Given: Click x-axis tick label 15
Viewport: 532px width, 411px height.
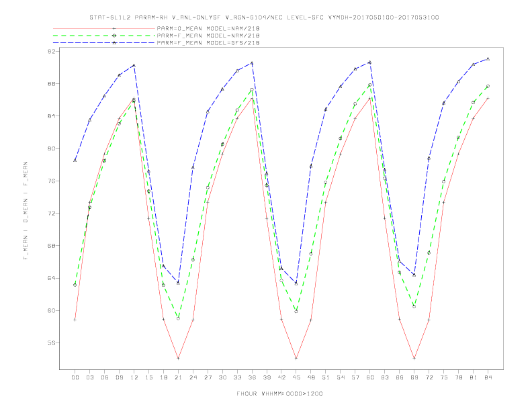Looking at the screenshot, I should [x=148, y=377].
